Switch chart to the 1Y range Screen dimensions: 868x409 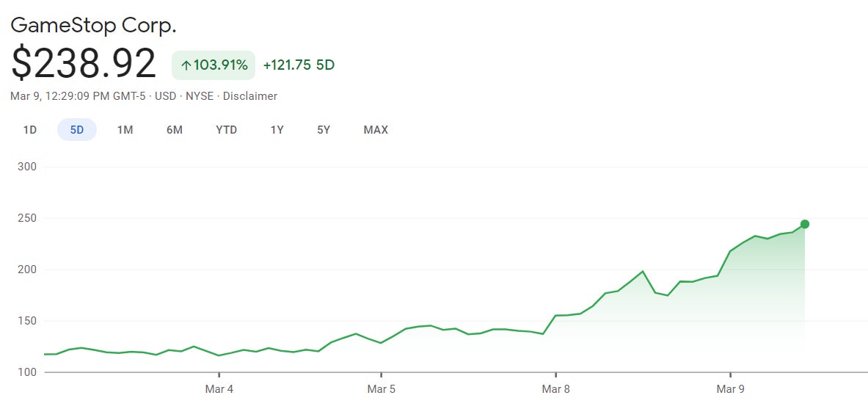coord(277,130)
